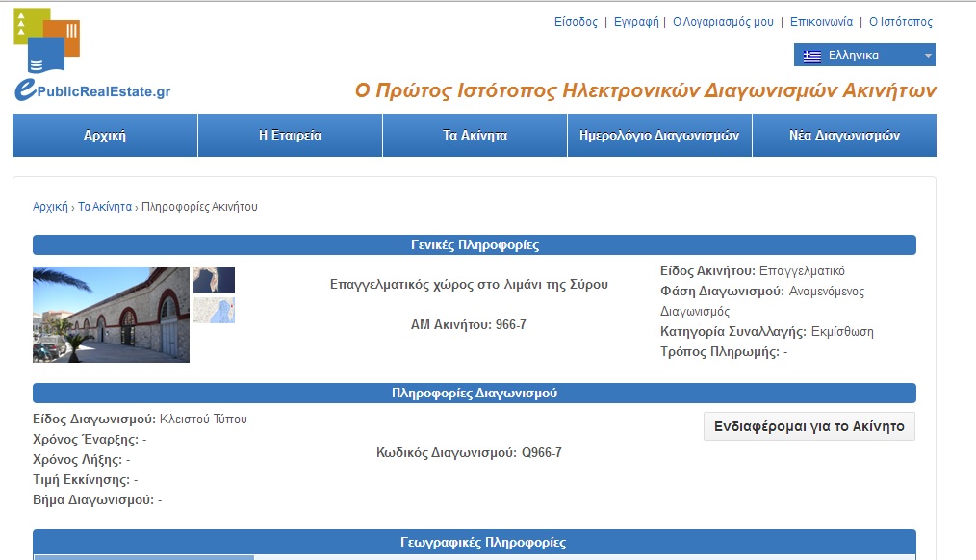Expand the Ελληνικα language dropdown arrow
This screenshot has height=560, width=976.
point(928,56)
